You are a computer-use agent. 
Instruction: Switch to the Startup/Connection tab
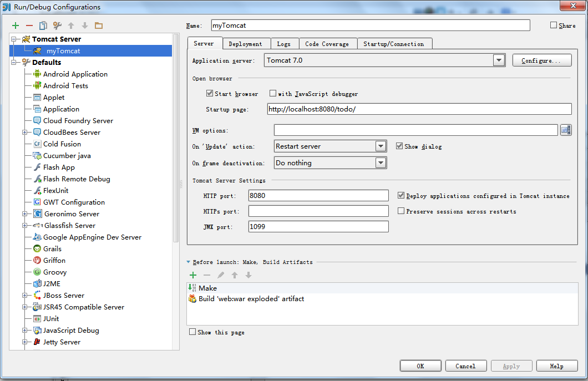(x=394, y=44)
